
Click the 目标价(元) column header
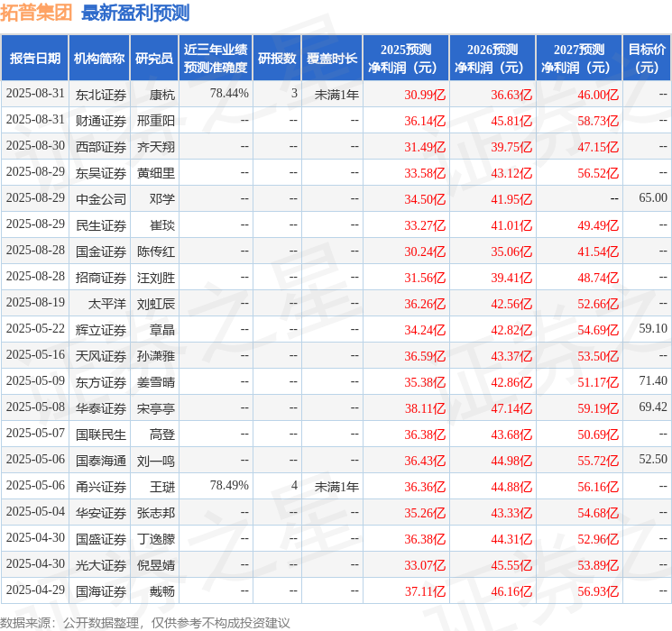click(x=647, y=59)
